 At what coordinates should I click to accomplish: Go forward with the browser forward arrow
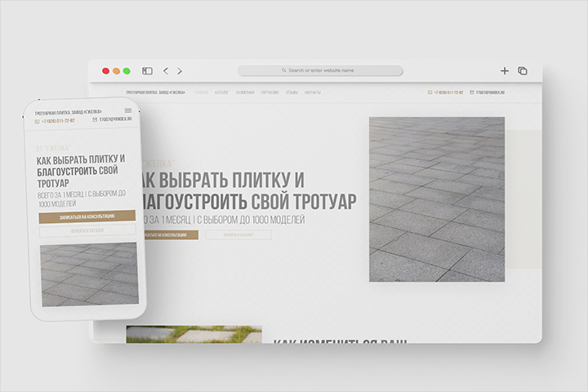click(180, 71)
